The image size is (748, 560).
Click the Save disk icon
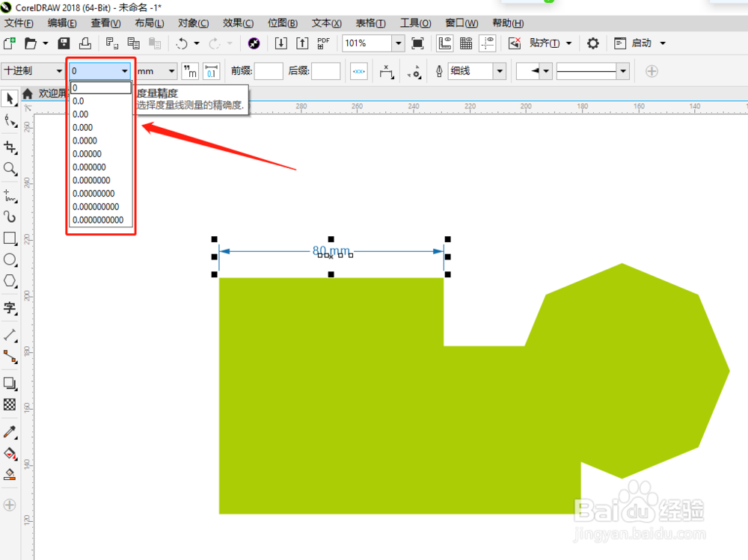64,43
